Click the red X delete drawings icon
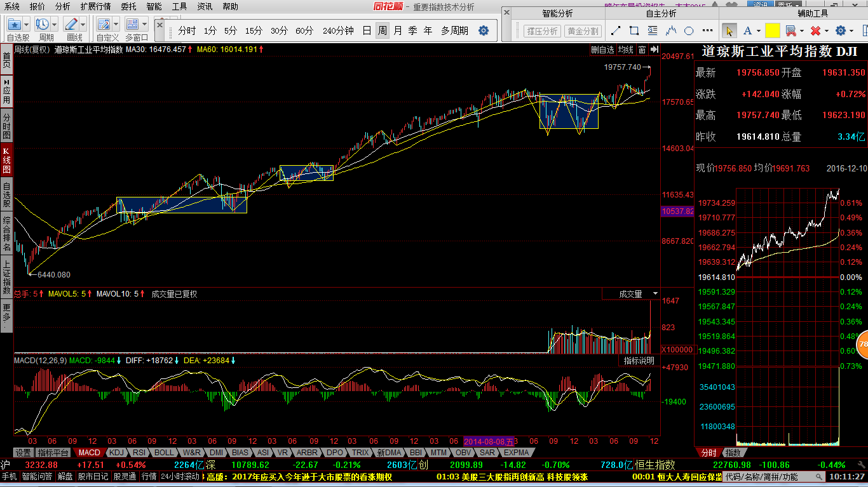868x487 pixels. tap(815, 30)
